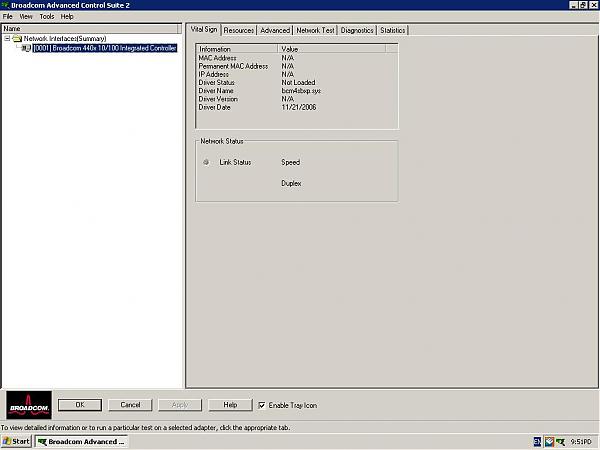Click the Speed label
The width and height of the screenshot is (600, 450).
coord(290,162)
